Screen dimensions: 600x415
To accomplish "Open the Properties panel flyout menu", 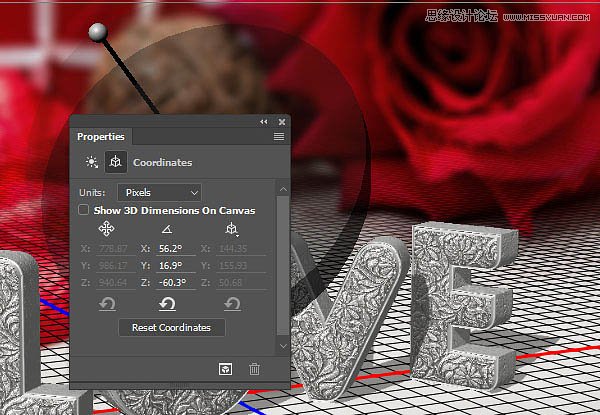I will [279, 137].
